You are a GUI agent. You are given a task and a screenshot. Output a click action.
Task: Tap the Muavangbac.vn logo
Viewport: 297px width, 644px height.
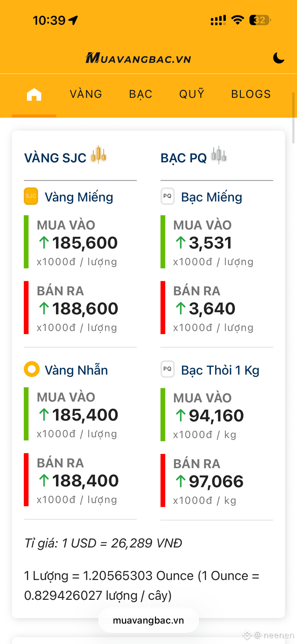(x=138, y=58)
